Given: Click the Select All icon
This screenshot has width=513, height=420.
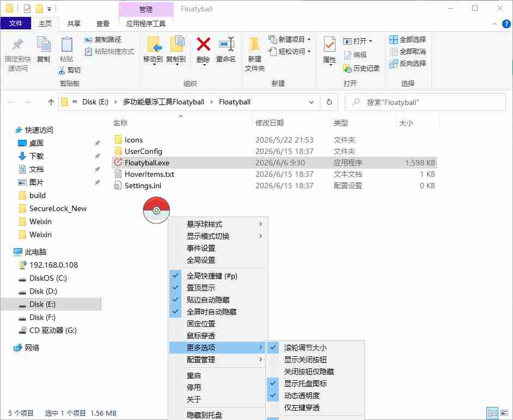Looking at the screenshot, I should tap(393, 40).
